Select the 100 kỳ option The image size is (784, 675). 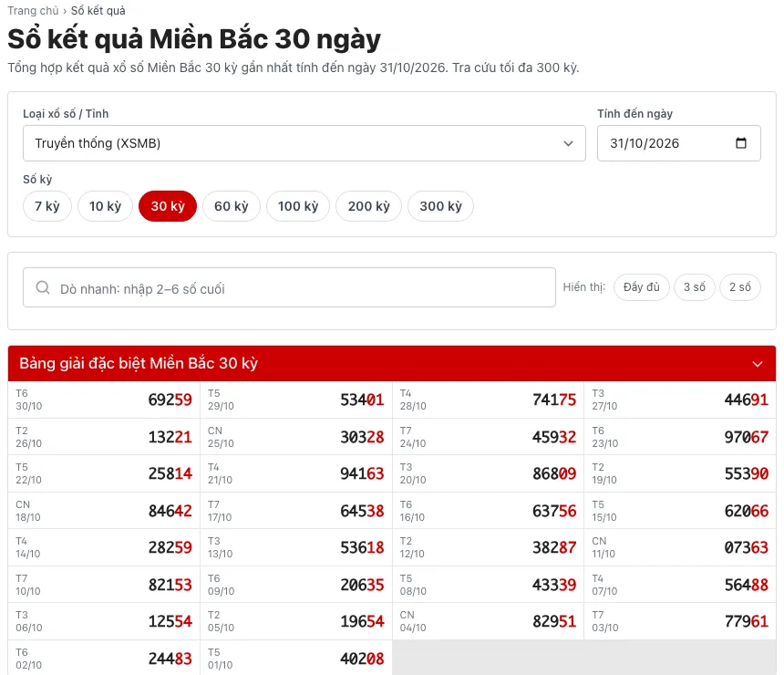tap(298, 206)
